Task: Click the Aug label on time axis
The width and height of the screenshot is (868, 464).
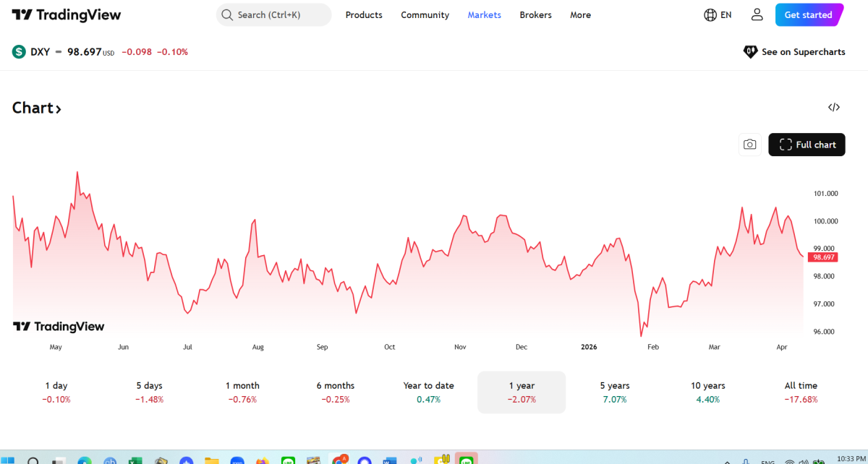Action: tap(258, 347)
